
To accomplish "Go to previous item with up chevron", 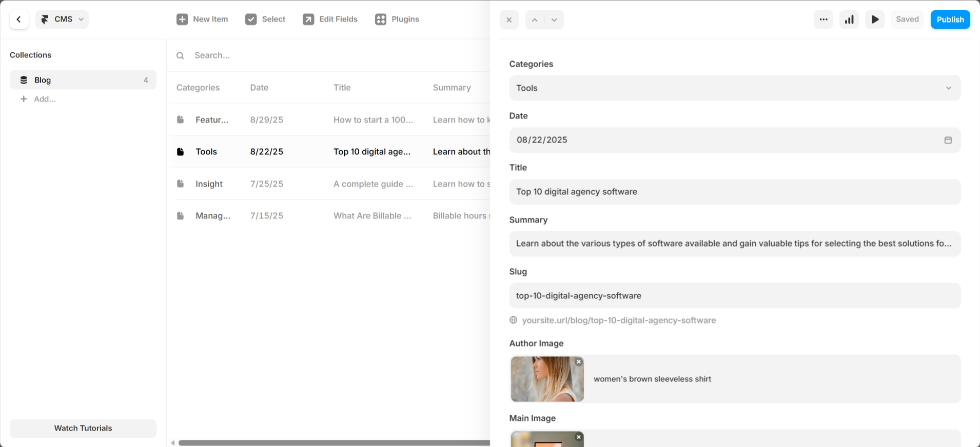I will pos(535,20).
